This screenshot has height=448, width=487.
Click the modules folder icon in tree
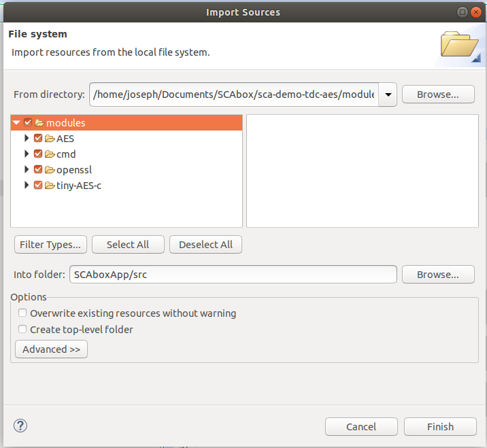pyautogui.click(x=39, y=123)
